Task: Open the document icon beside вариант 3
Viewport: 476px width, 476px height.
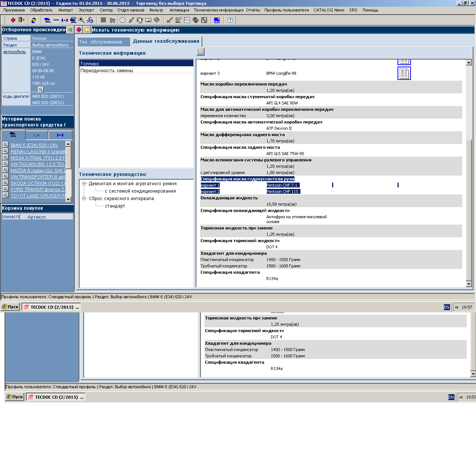Action: pyautogui.click(x=404, y=73)
